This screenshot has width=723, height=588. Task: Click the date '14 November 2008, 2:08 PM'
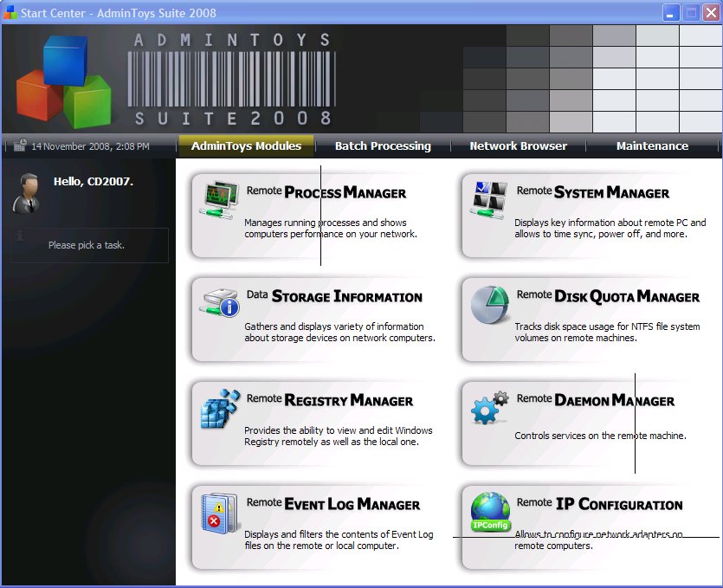point(90,146)
